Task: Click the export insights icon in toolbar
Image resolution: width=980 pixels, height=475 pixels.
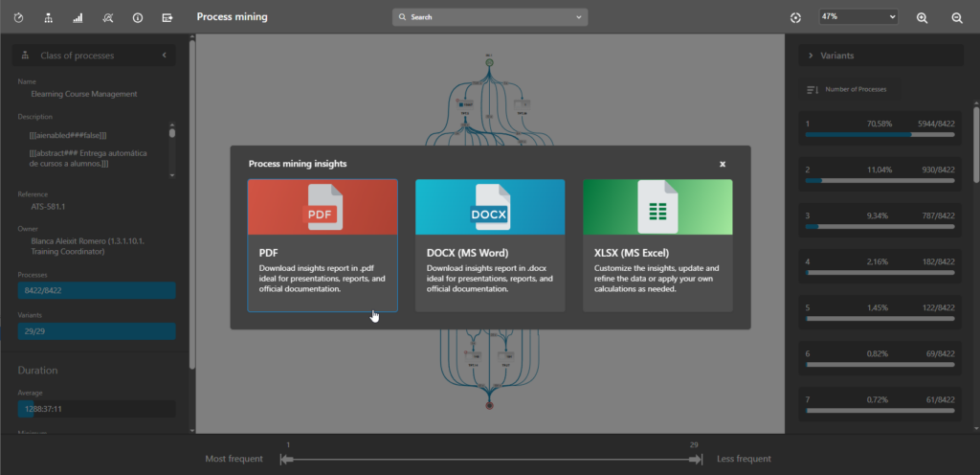Action: point(167,17)
